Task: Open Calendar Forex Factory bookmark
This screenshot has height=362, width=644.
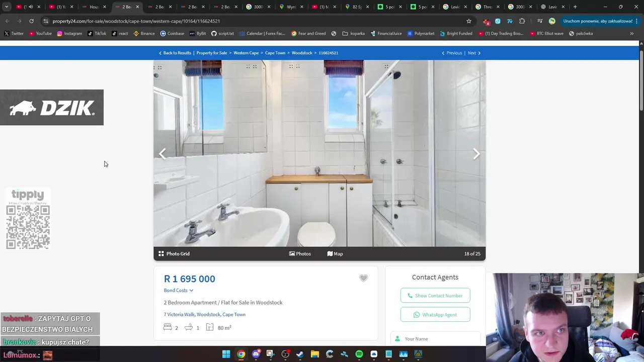Action: coord(262,34)
